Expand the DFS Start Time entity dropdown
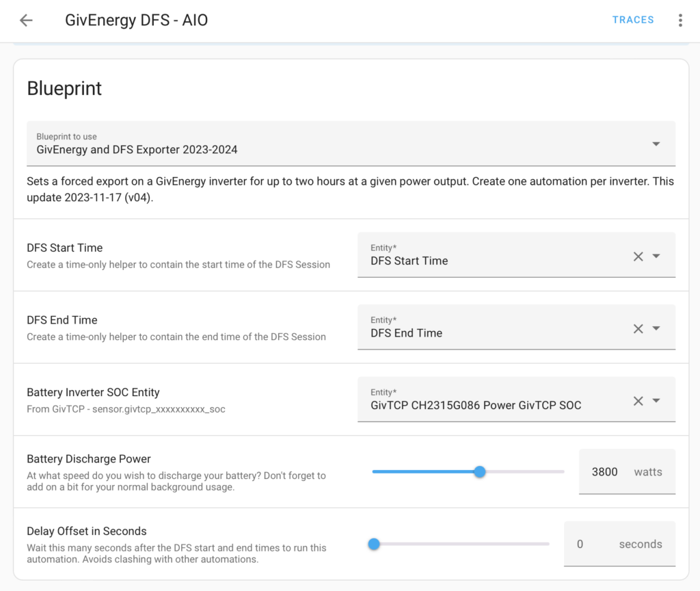The width and height of the screenshot is (700, 591). (656, 256)
